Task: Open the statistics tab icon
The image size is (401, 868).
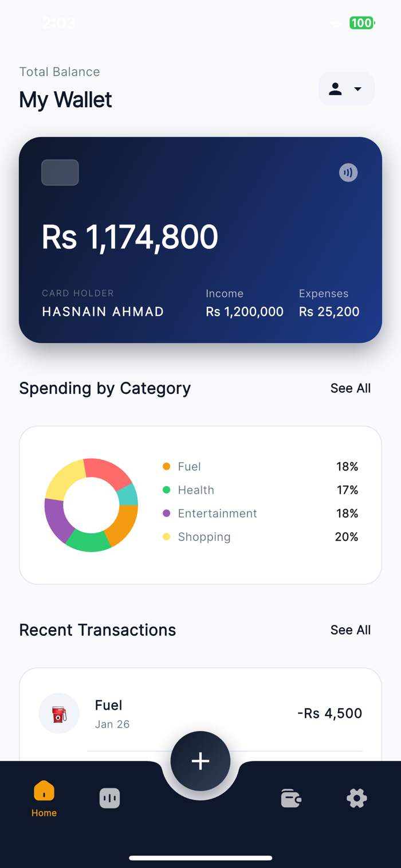Action: (109, 798)
